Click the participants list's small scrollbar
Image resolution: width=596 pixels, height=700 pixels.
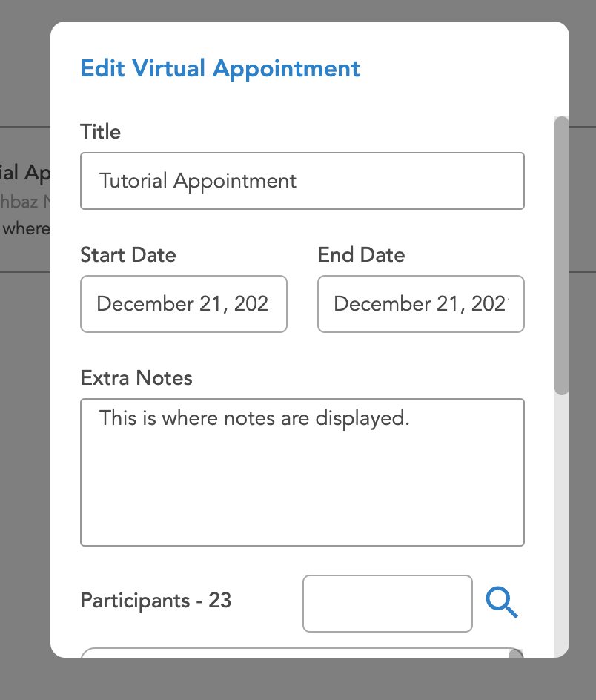point(515,653)
